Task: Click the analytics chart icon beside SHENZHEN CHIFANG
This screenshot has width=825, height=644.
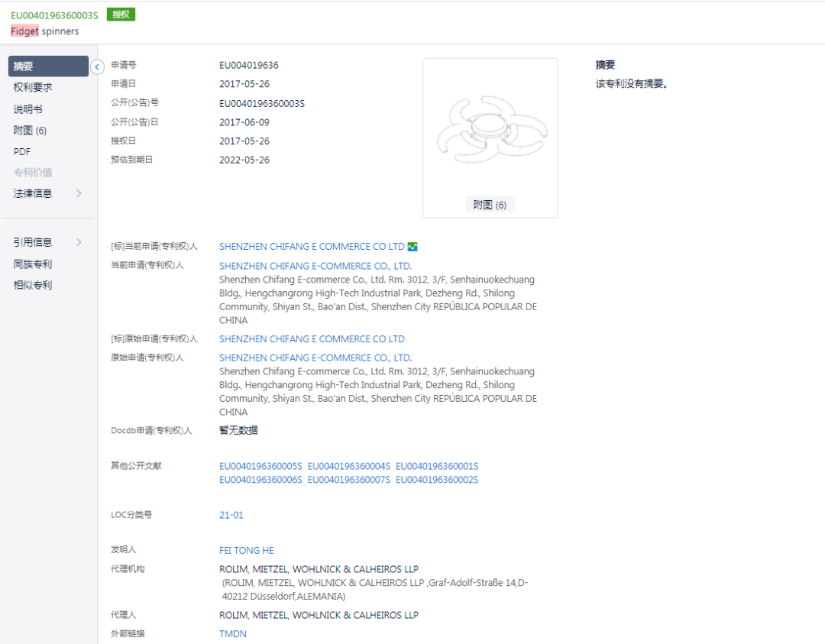Action: pyautogui.click(x=412, y=246)
